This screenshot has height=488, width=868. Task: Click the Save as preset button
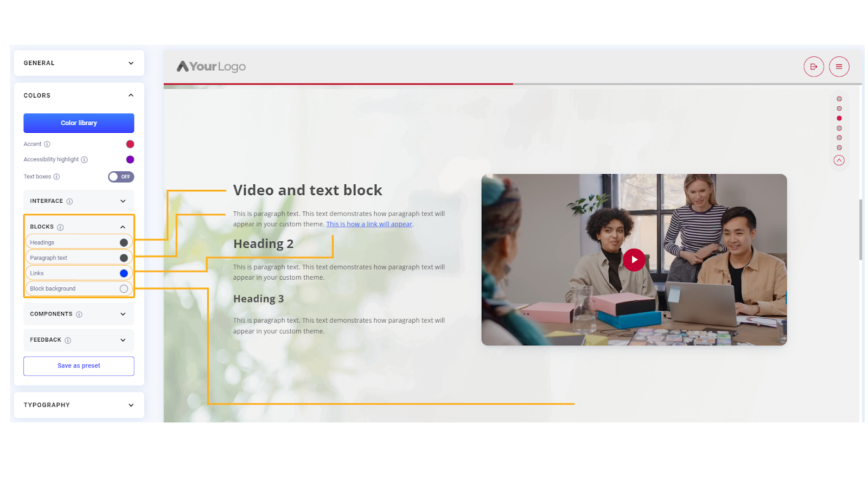pyautogui.click(x=79, y=366)
